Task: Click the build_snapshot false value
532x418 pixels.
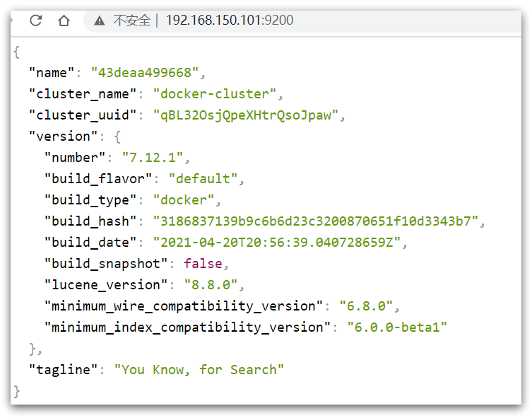Action: coord(203,264)
